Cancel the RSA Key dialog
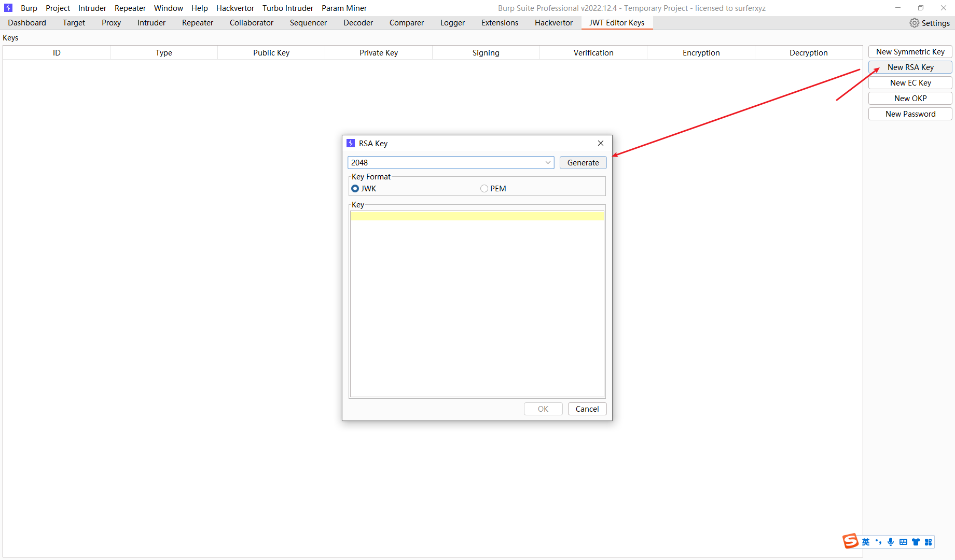The width and height of the screenshot is (955, 560). pyautogui.click(x=587, y=409)
